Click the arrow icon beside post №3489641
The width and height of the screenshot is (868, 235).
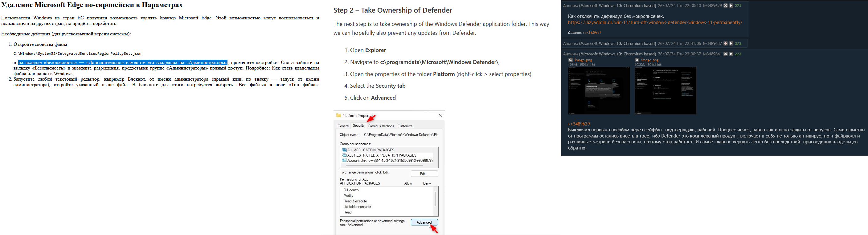(731, 54)
